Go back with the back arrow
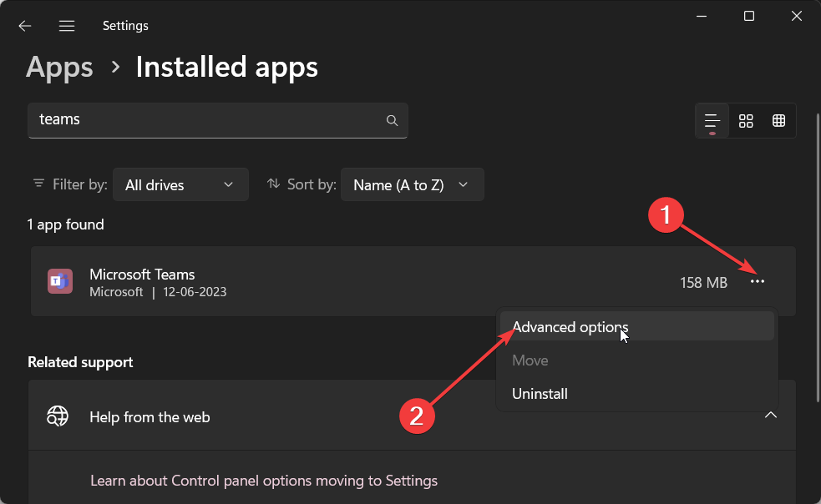Screen dimensions: 821x504 [24, 26]
